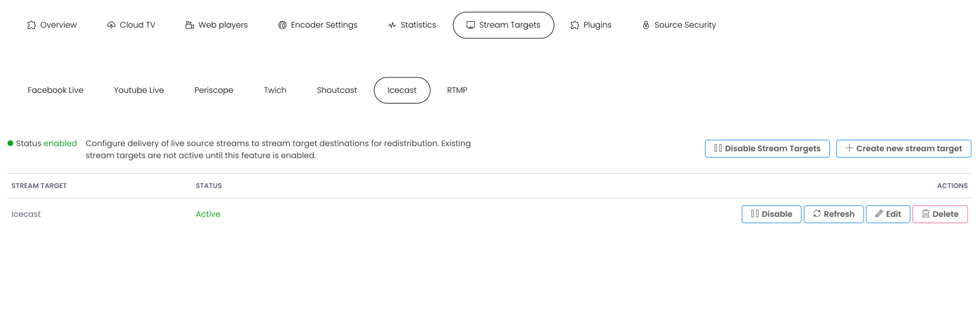980x310 pixels.
Task: Click the Source Security lock icon
Action: pos(646,25)
